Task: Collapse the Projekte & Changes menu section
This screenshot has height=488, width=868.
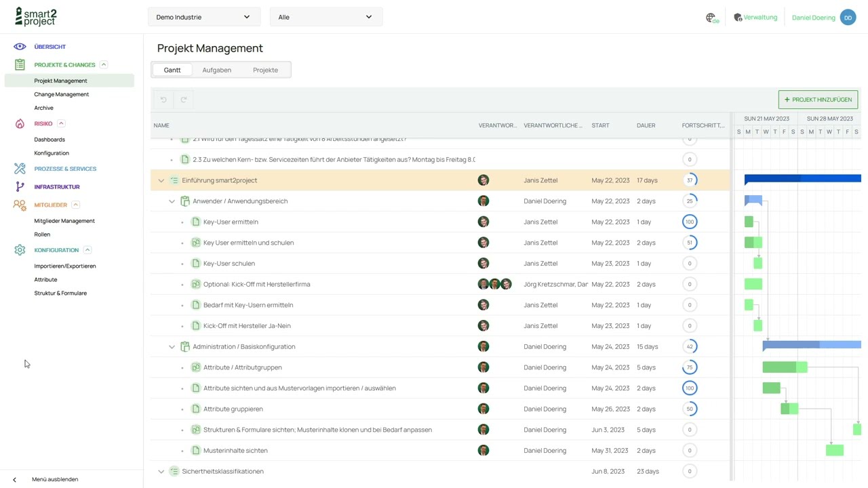Action: 104,65
